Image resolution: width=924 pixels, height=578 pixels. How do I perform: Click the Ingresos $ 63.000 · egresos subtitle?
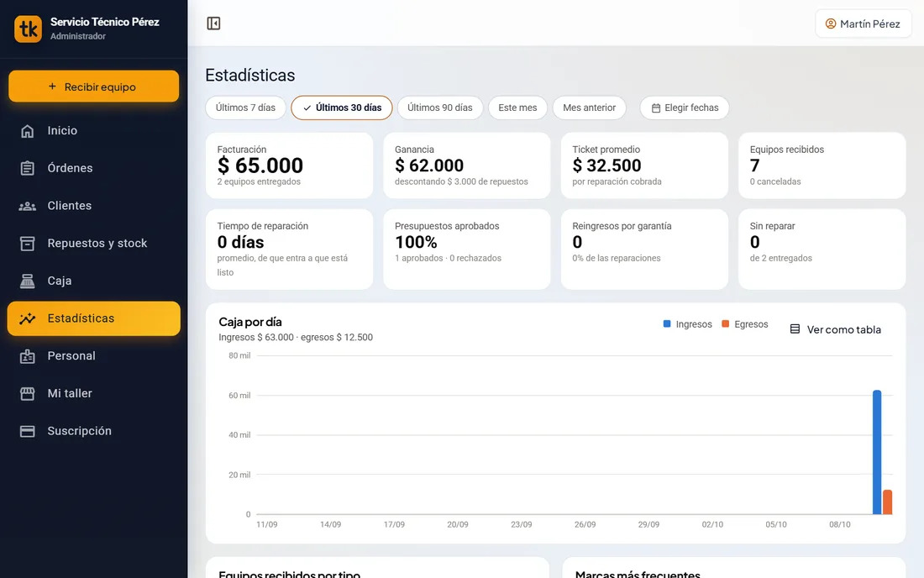click(295, 338)
